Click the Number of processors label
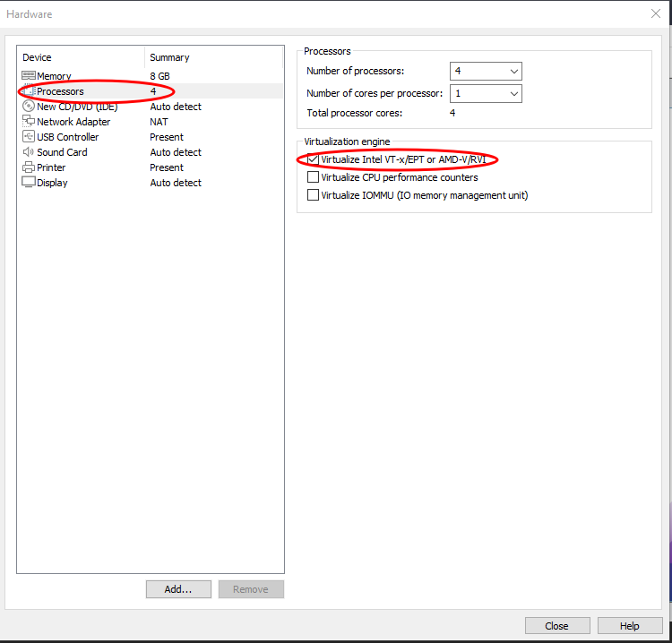This screenshot has height=643, width=672. pos(356,71)
